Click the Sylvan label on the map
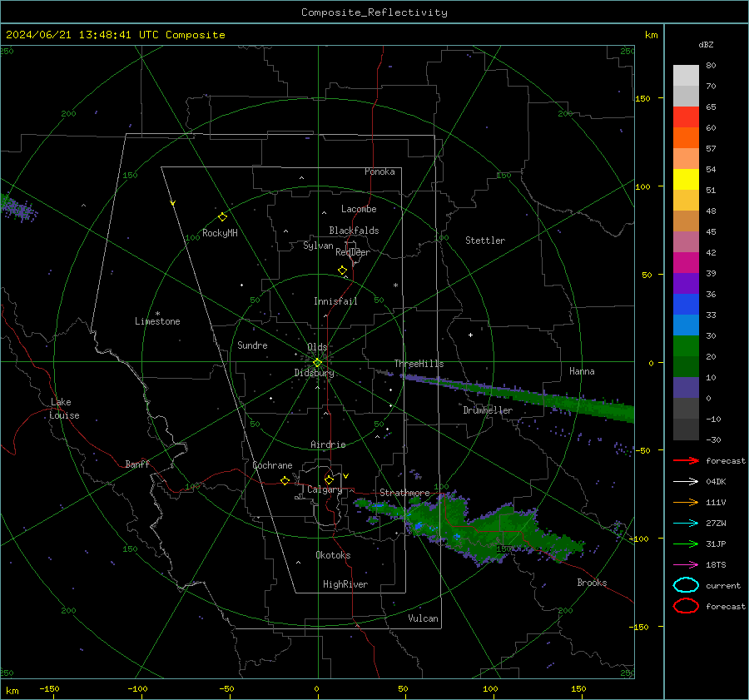Image resolution: width=749 pixels, height=700 pixels. [x=318, y=246]
